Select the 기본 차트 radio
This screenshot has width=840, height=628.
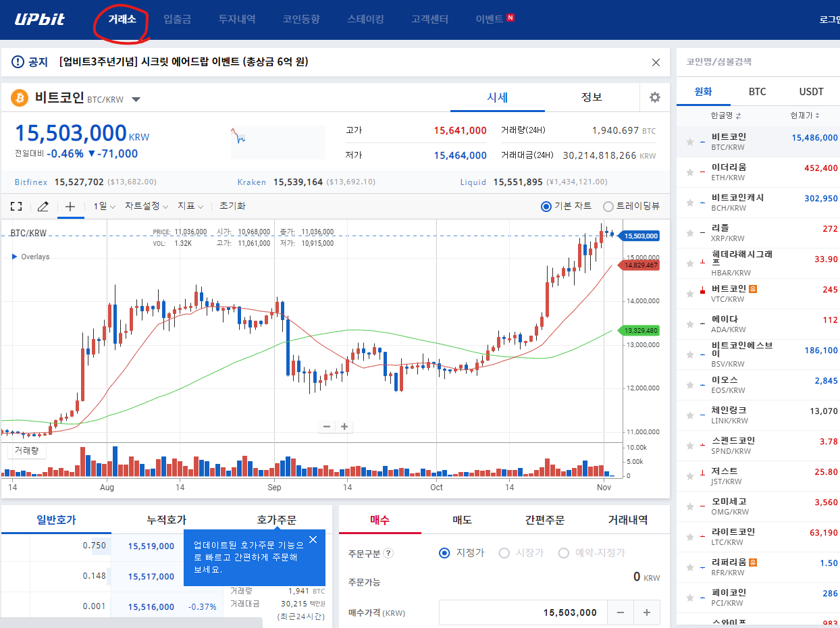(x=546, y=206)
